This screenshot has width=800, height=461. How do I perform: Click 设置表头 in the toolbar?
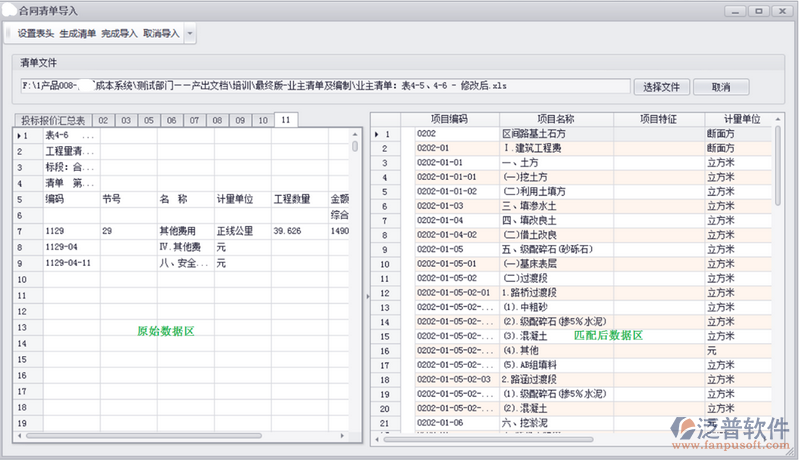(x=36, y=33)
